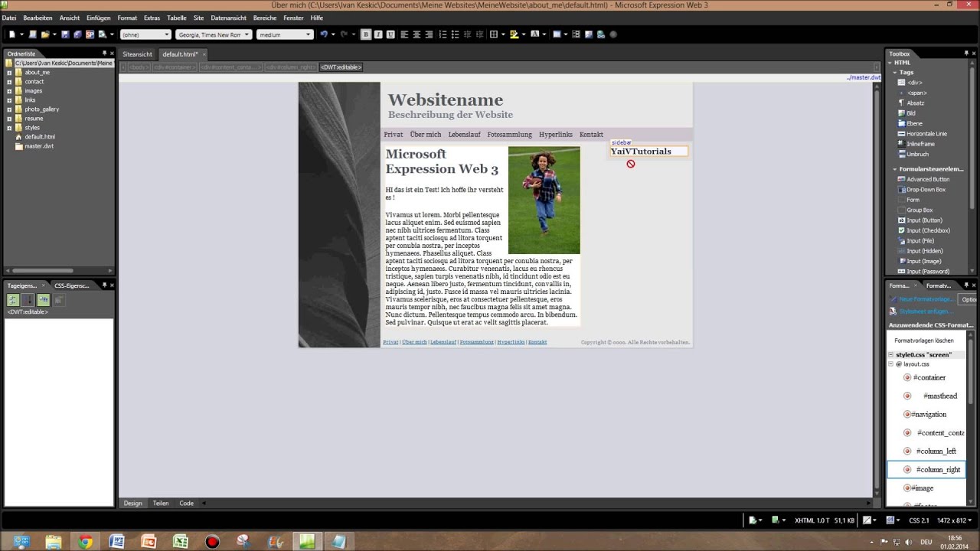Select default.html in folder list
Image resolution: width=980 pixels, height=551 pixels.
[x=39, y=137]
